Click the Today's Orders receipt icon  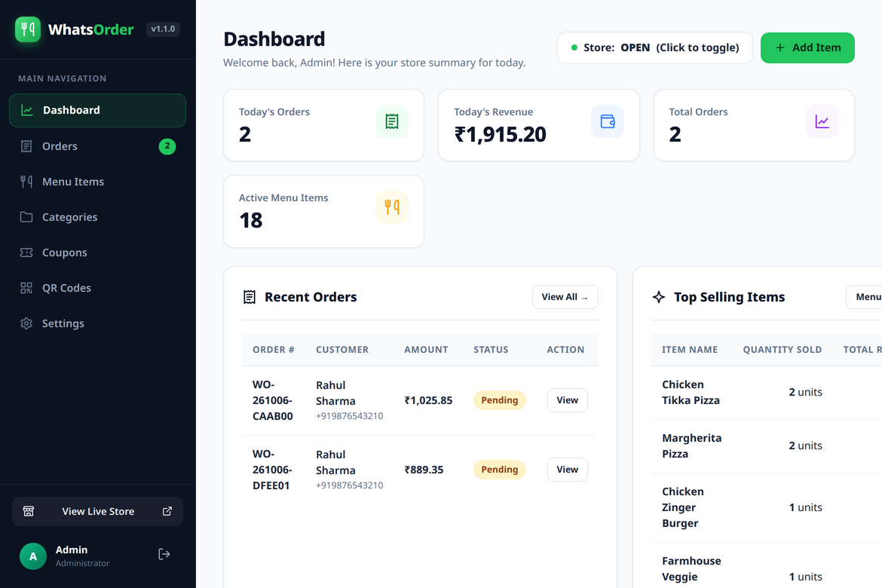(392, 121)
